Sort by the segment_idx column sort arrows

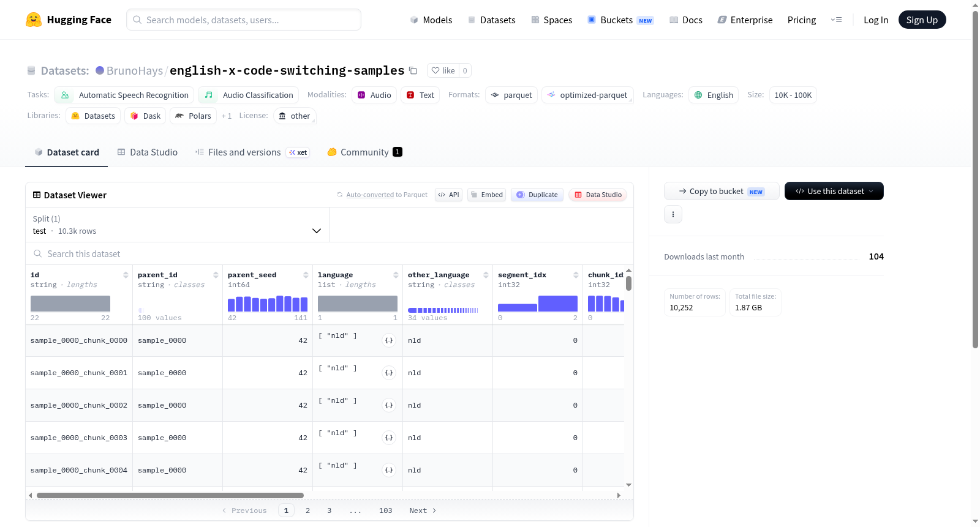pos(576,275)
